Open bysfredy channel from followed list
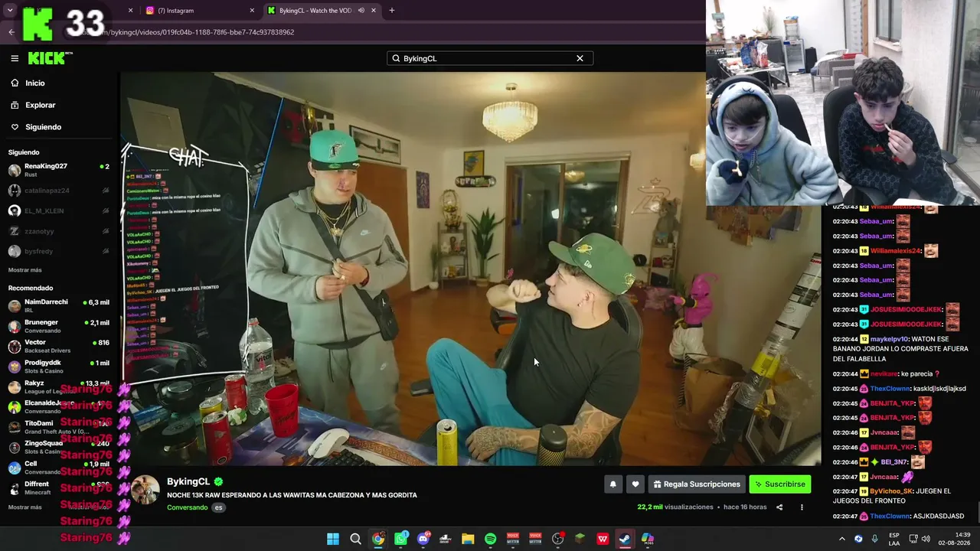 point(58,252)
